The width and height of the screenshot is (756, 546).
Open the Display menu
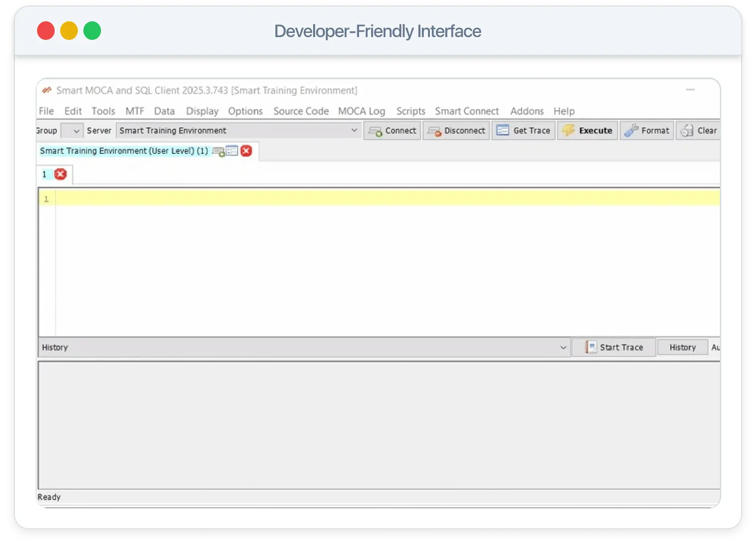202,111
